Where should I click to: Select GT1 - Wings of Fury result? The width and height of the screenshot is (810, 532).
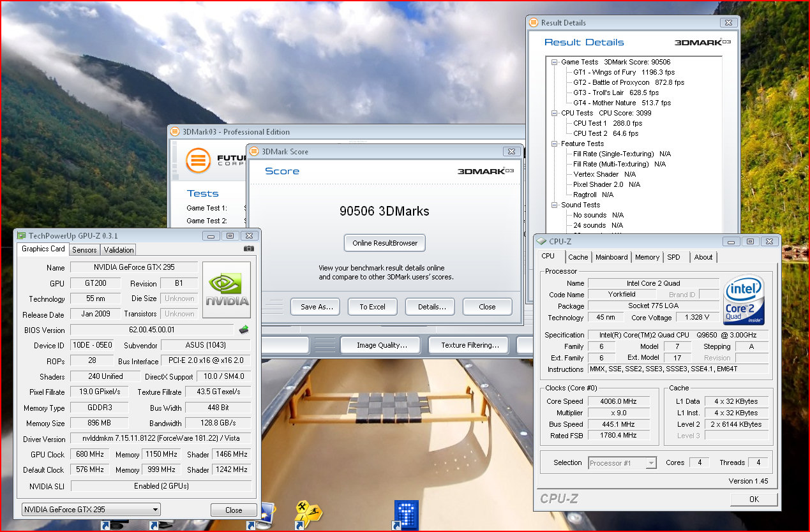coord(604,72)
